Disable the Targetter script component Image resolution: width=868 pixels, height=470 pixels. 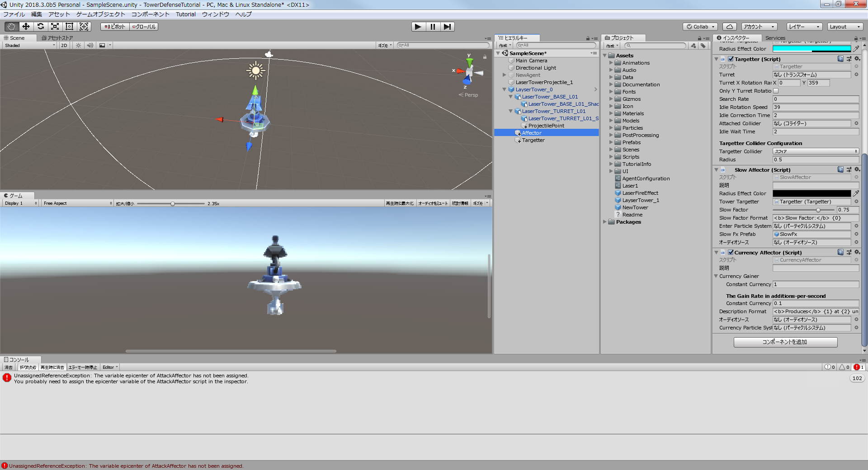(x=731, y=59)
